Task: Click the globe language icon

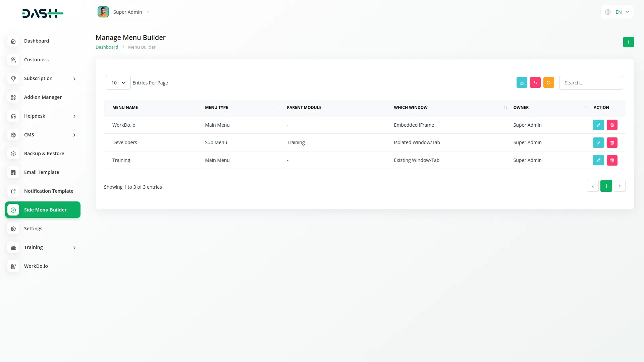Action: click(608, 12)
